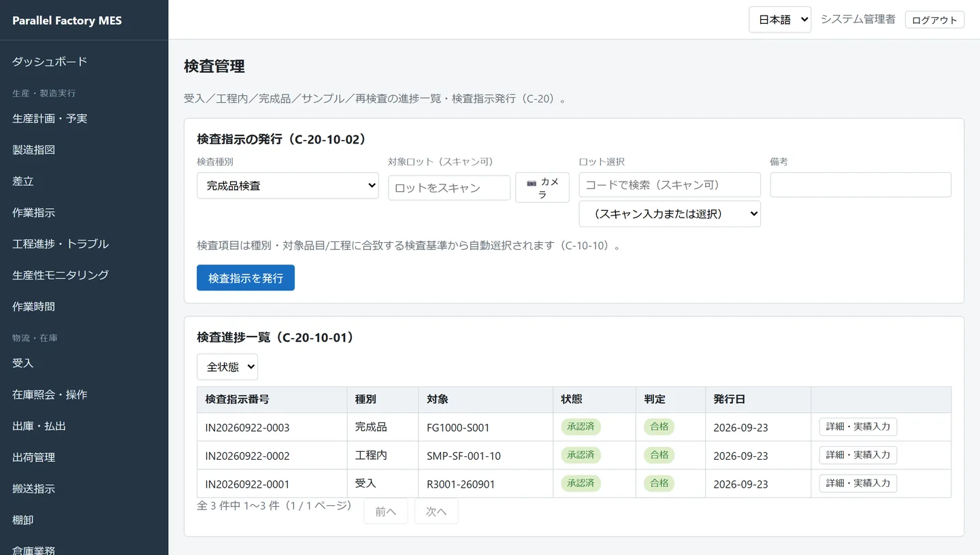Select cell IN20260922-0003 in the table
This screenshot has width=980, height=555.
point(272,427)
